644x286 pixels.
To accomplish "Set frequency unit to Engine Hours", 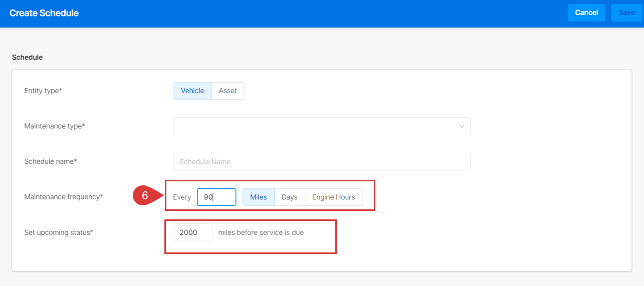I will 334,197.
